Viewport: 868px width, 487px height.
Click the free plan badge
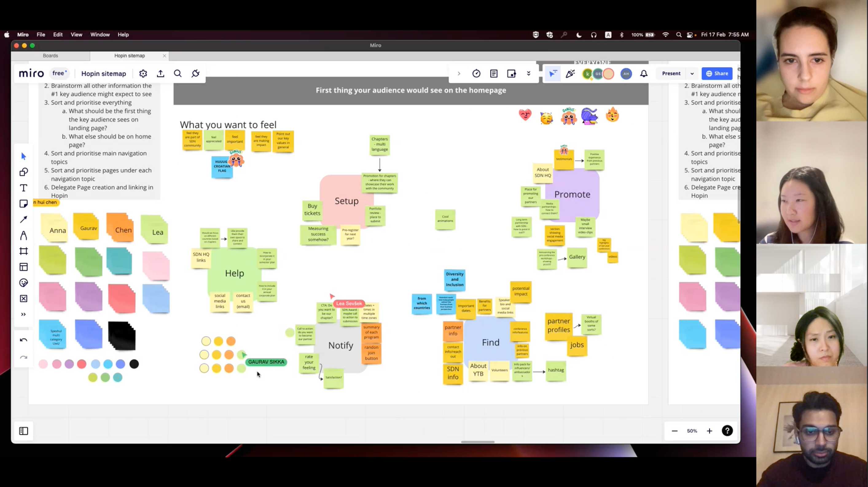(x=60, y=73)
